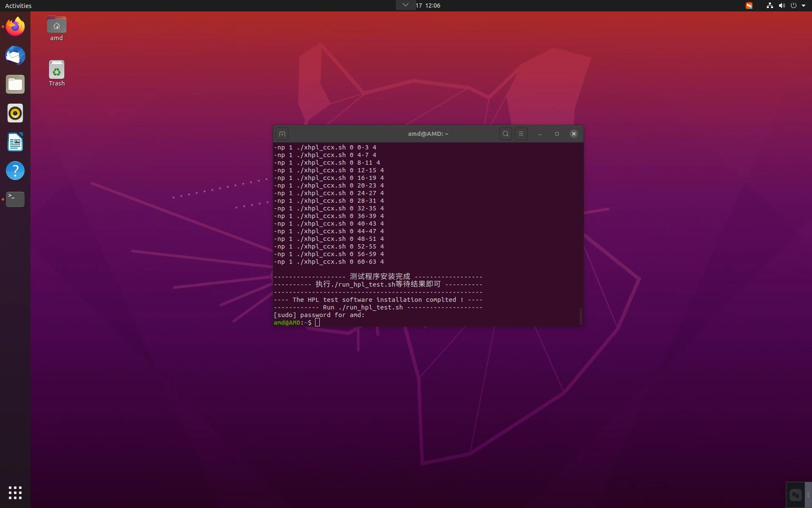The image size is (812, 508).
Task: Click the Terminal icon in dock
Action: pos(15,199)
